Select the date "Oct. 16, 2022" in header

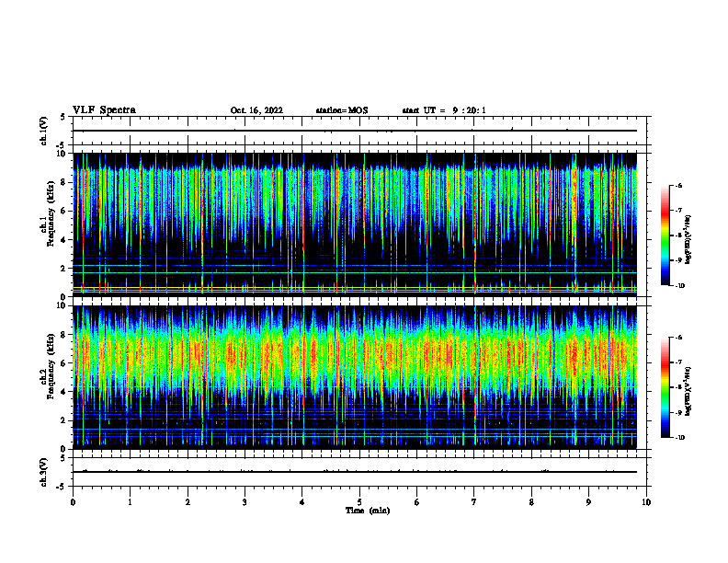click(x=256, y=110)
